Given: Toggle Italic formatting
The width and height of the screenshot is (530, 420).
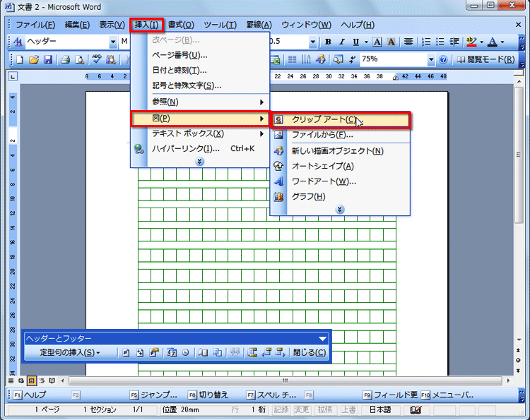Looking at the screenshot, I should [x=342, y=42].
